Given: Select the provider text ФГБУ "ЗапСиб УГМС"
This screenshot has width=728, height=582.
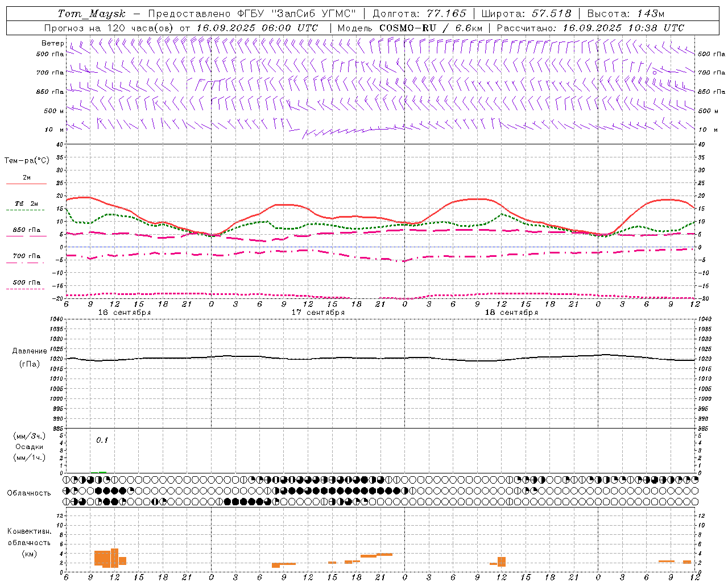Looking at the screenshot, I should coord(296,14).
